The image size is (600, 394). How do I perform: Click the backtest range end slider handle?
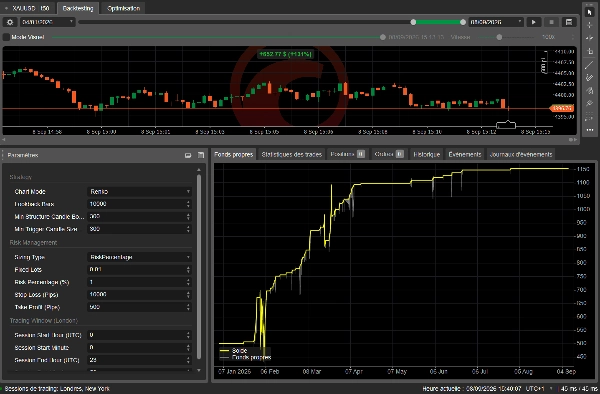[463, 22]
